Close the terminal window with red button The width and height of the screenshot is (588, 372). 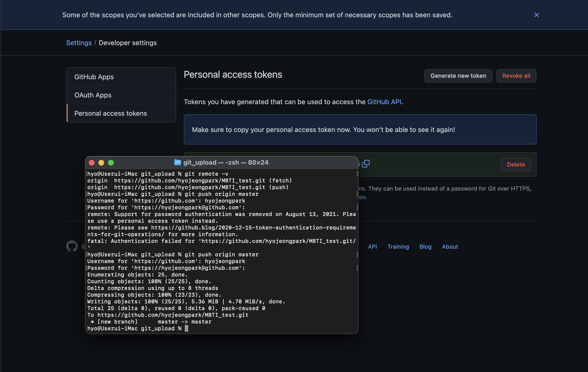tap(92, 163)
